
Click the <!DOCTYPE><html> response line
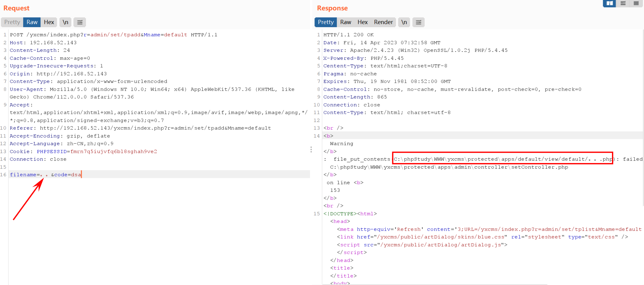click(x=350, y=214)
